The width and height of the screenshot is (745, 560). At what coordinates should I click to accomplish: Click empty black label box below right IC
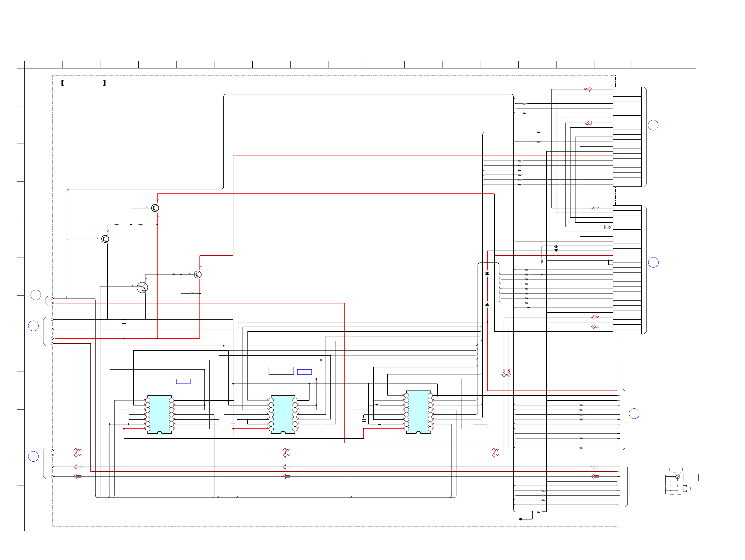(x=480, y=434)
